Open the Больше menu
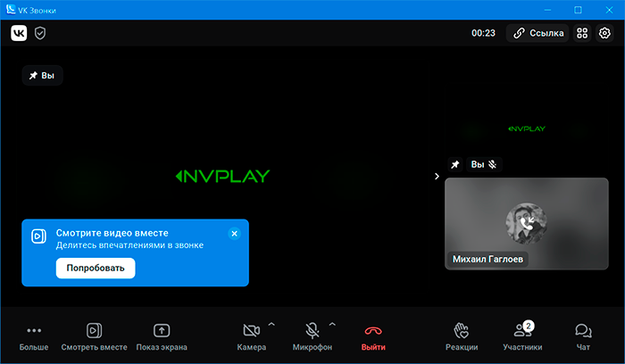 pos(34,337)
